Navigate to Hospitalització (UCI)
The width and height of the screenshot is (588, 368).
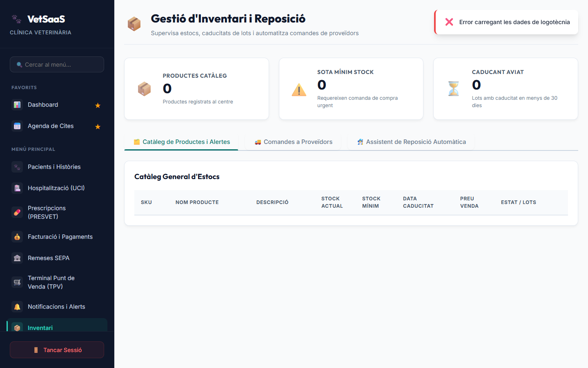57,188
